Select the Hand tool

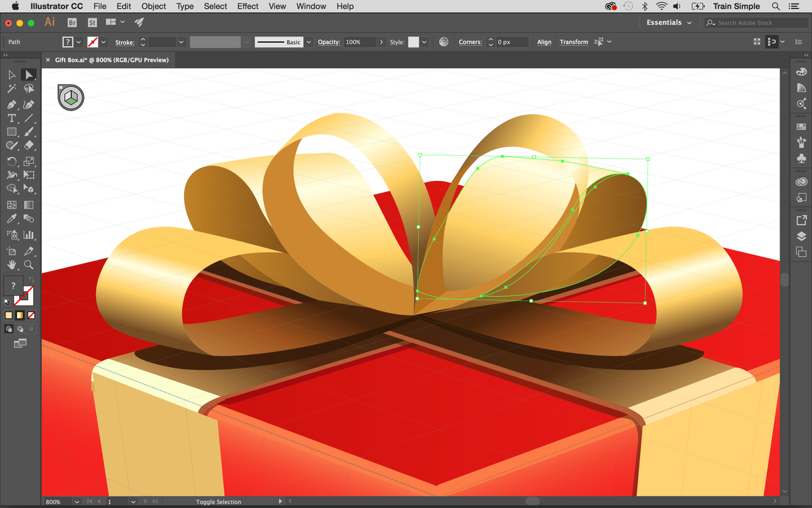12,265
